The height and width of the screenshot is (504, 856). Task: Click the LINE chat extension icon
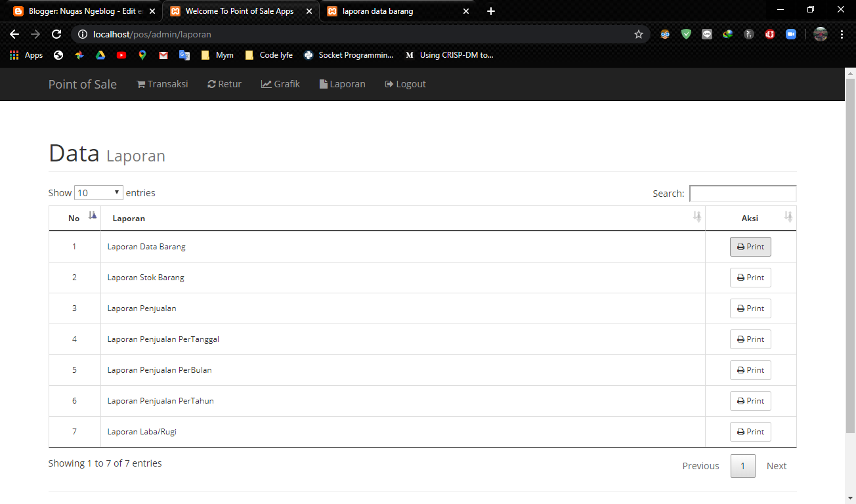(707, 34)
